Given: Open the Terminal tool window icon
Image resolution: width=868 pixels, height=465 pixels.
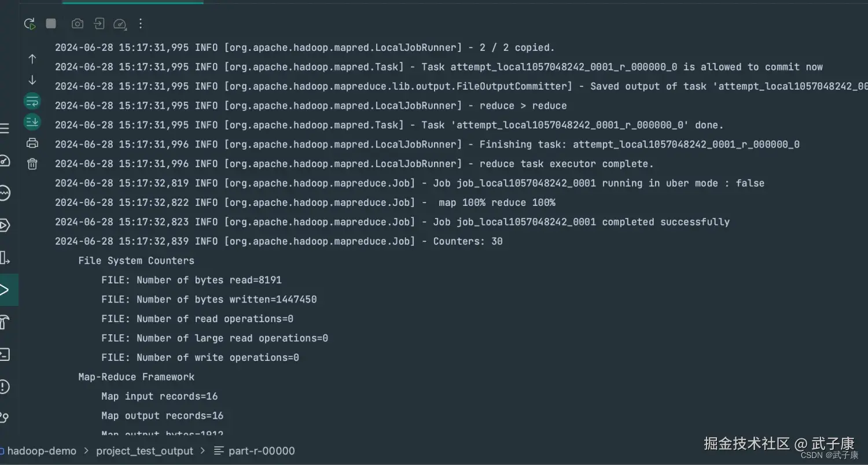Looking at the screenshot, I should click(x=5, y=354).
